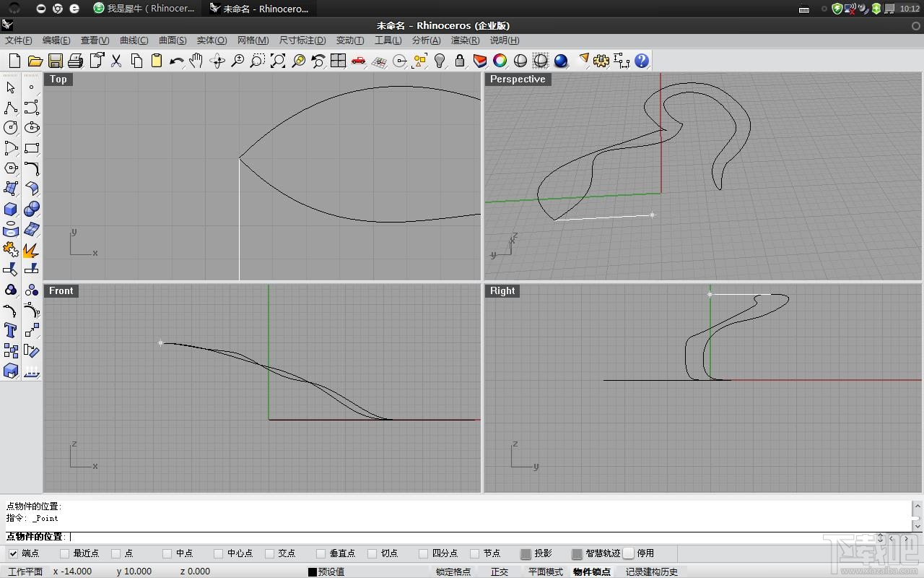Click the Explode tool icon

click(31, 250)
